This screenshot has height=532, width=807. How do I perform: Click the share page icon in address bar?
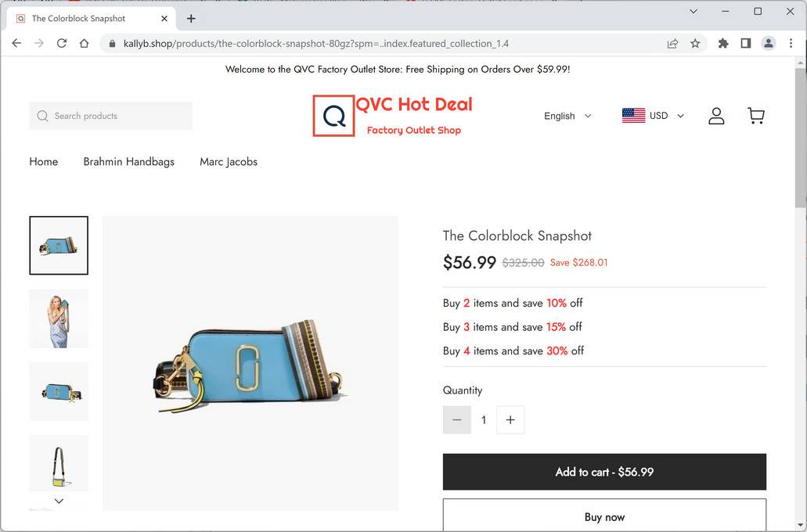[672, 44]
